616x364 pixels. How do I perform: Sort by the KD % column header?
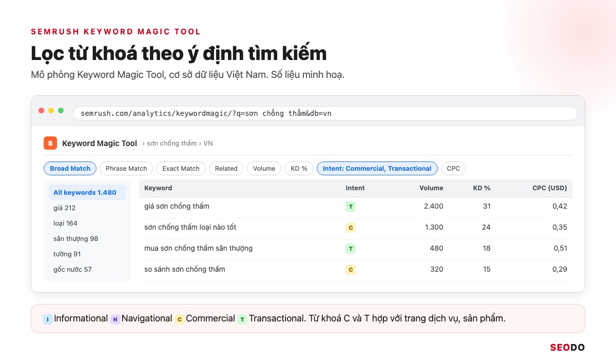(x=482, y=188)
